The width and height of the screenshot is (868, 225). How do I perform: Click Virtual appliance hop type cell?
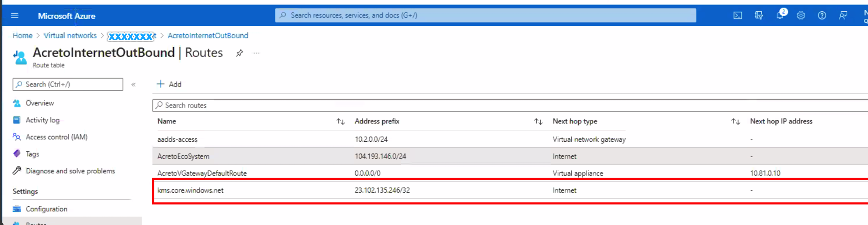point(578,173)
